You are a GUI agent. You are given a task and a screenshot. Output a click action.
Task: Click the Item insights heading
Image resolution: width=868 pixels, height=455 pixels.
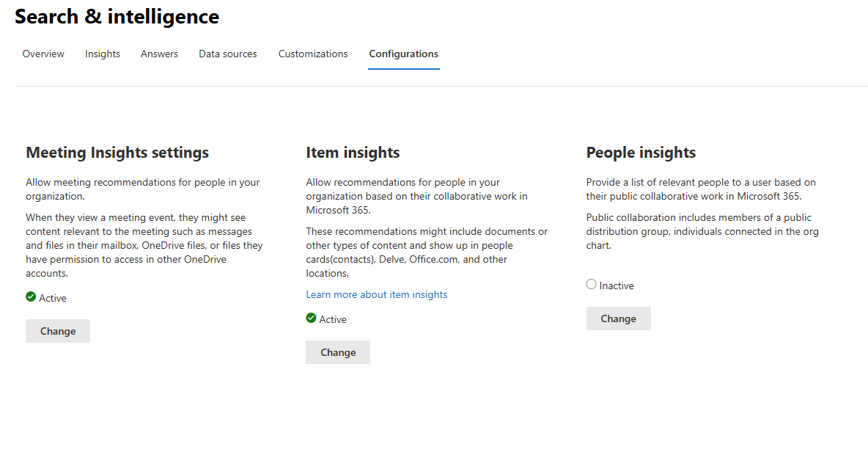(353, 153)
